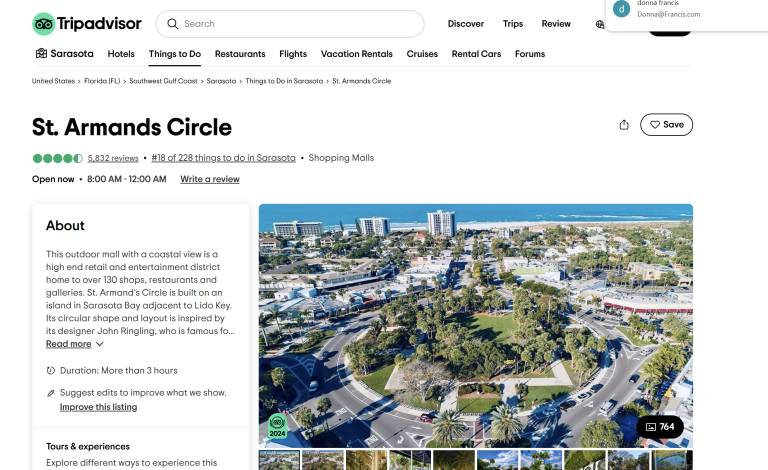This screenshot has width=768, height=470.
Task: Click United States breadcrumb
Action: (x=53, y=81)
